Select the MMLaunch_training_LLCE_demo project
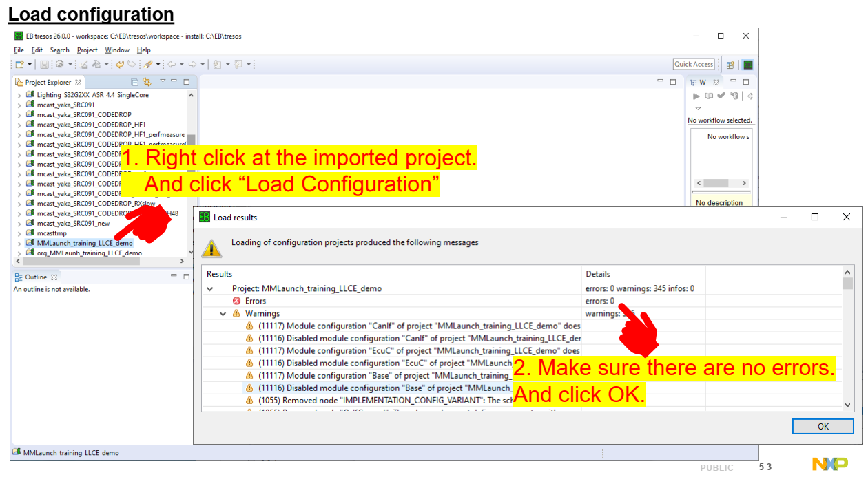This screenshot has width=868, height=477. tap(79, 243)
